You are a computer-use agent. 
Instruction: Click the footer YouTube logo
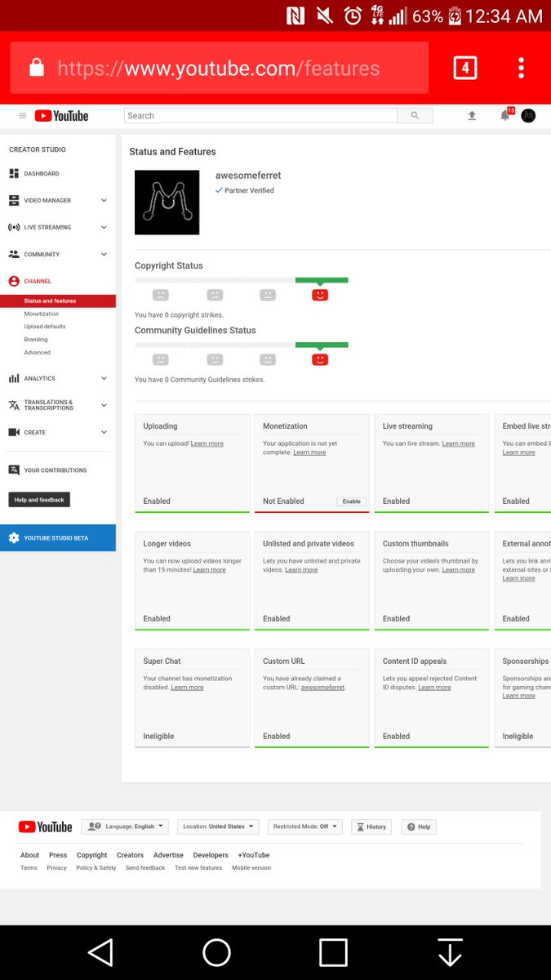[46, 826]
